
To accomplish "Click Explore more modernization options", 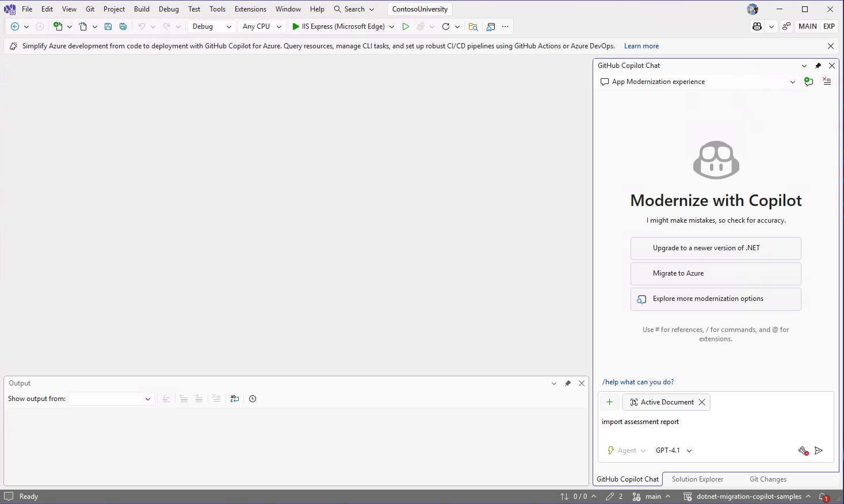I will (x=716, y=299).
